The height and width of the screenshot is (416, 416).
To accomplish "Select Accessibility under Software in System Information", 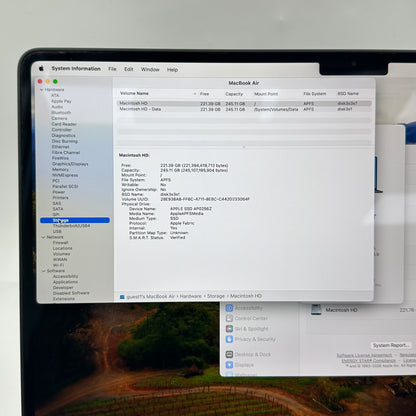I will (x=66, y=276).
